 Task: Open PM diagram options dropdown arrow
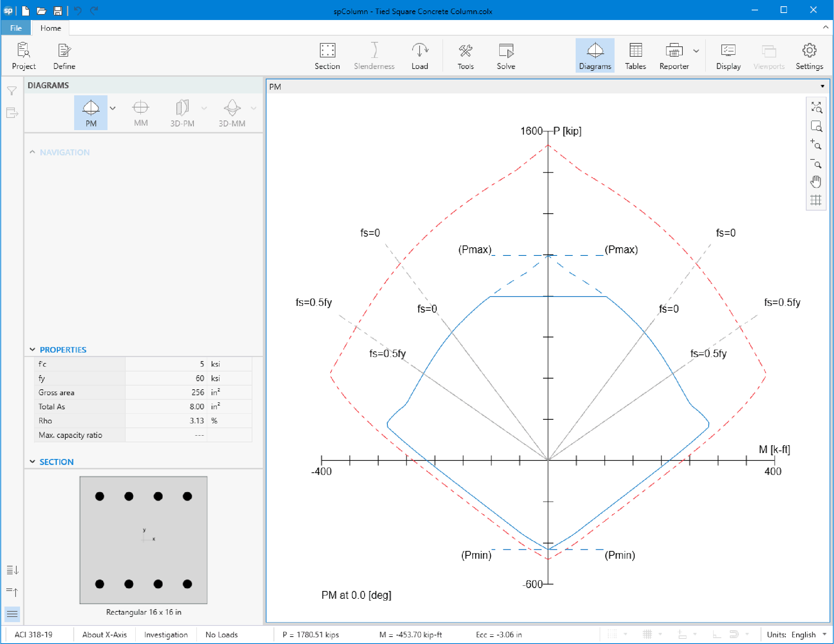(x=113, y=108)
